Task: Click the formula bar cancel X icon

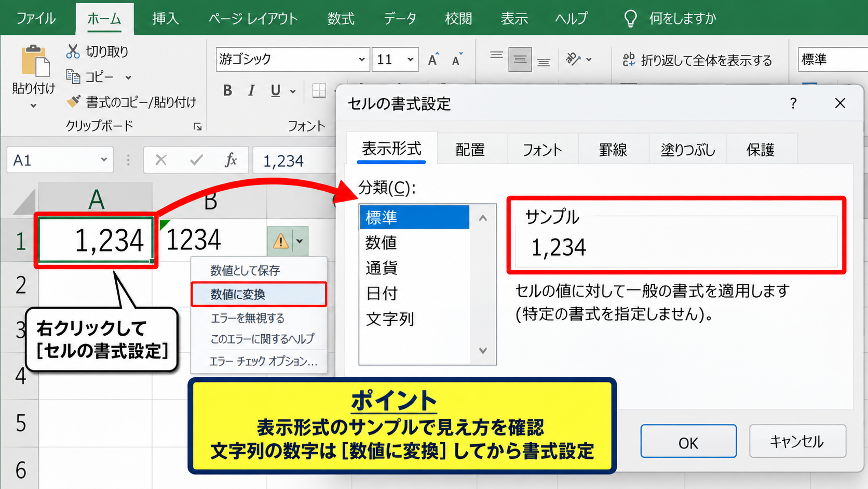Action: (161, 160)
